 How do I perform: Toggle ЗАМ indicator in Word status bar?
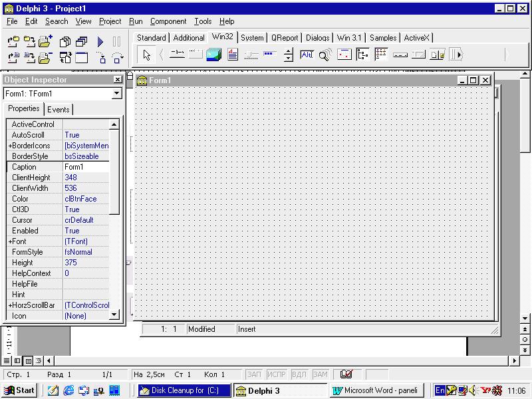(321, 374)
